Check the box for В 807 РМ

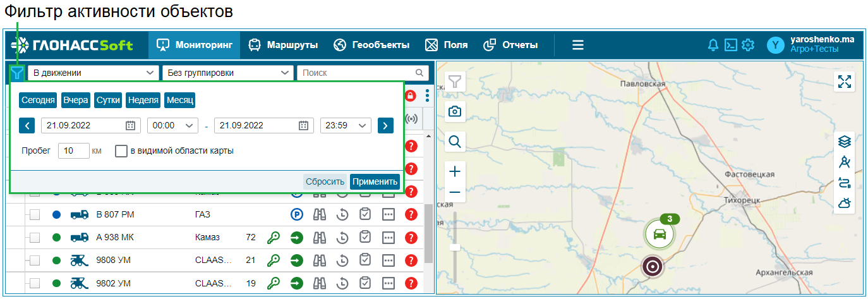[x=35, y=215]
